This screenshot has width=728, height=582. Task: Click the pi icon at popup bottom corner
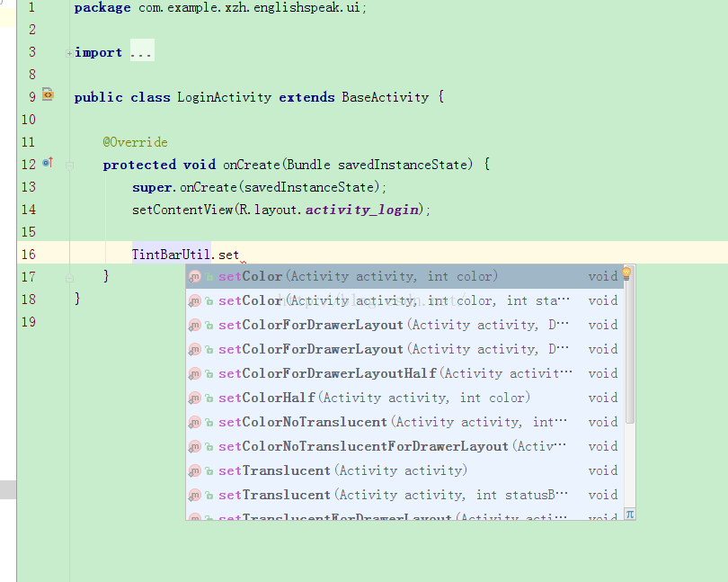(x=629, y=515)
